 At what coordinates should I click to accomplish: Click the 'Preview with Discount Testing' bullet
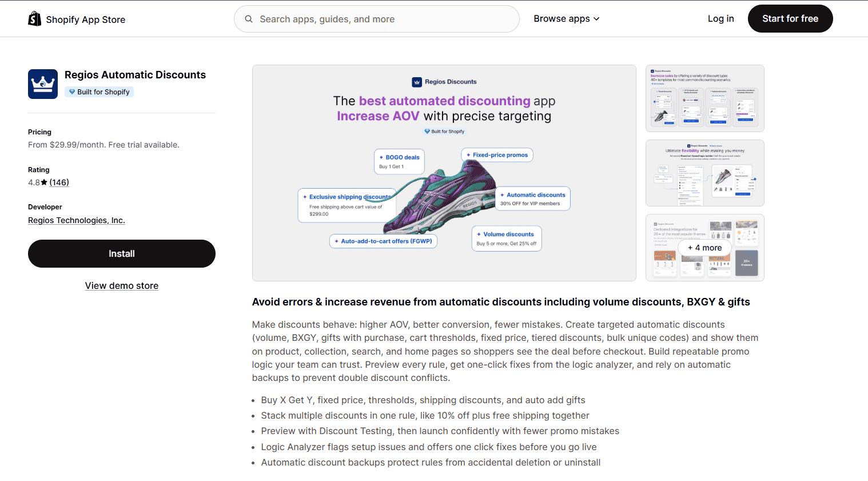[440, 431]
